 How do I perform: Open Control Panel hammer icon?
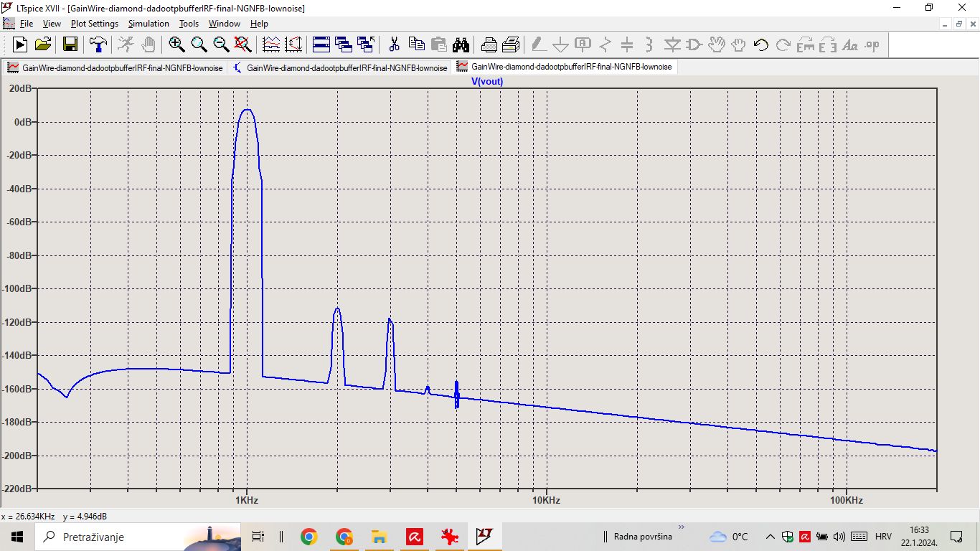click(98, 44)
